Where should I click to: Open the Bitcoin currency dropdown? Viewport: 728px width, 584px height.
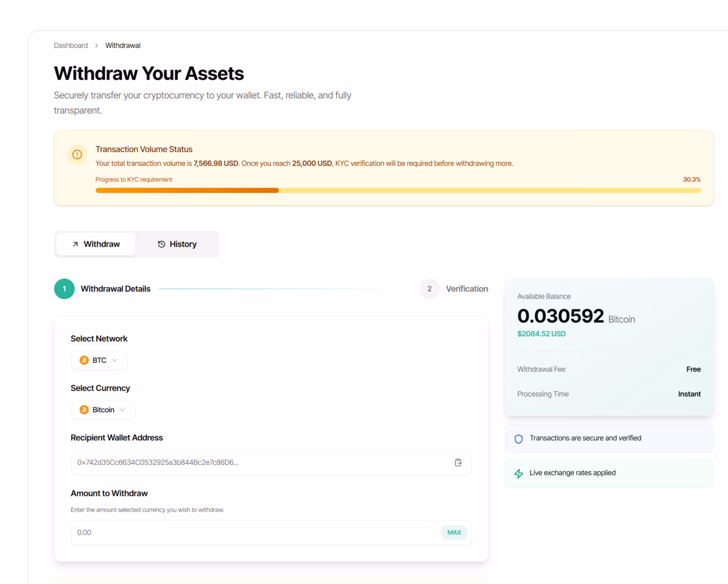103,409
